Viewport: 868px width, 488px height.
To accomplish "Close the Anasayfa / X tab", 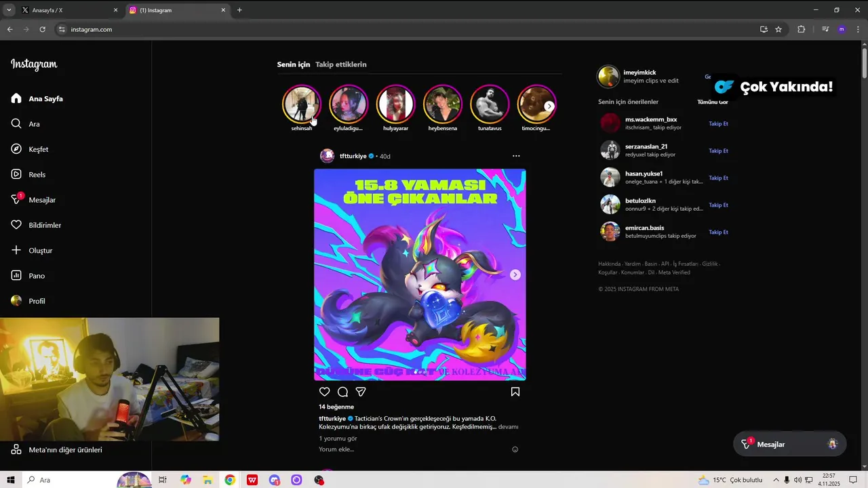I will 115,10.
